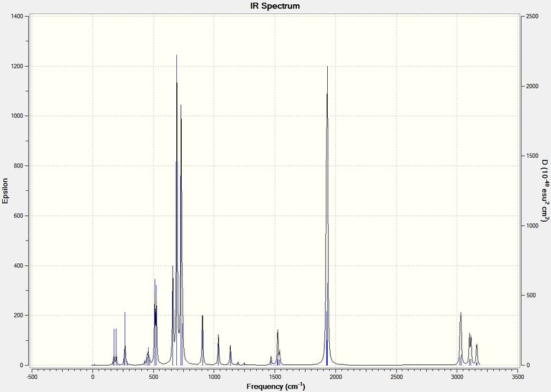
Task: Click the "1200" tick on Epsilon axis
Action: tap(18, 66)
